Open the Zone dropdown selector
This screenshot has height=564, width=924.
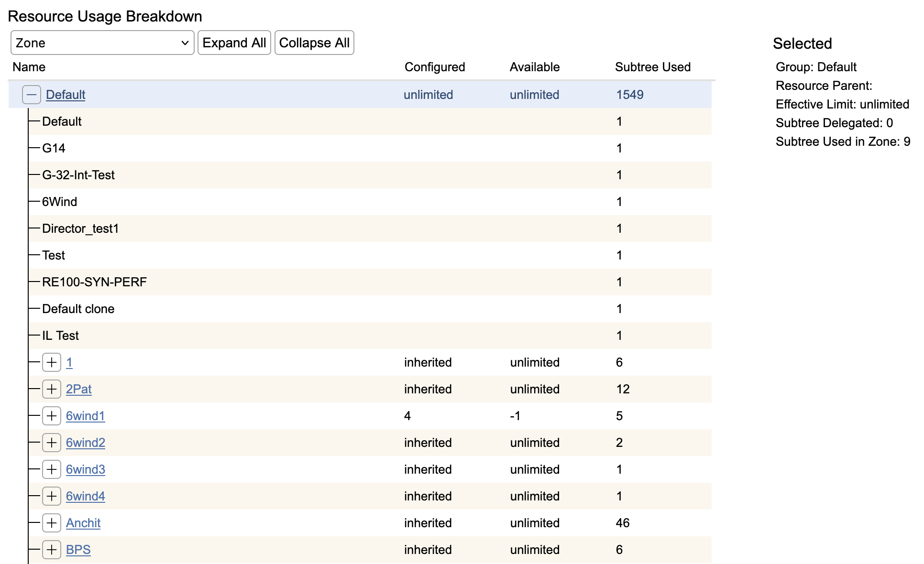pyautogui.click(x=102, y=43)
